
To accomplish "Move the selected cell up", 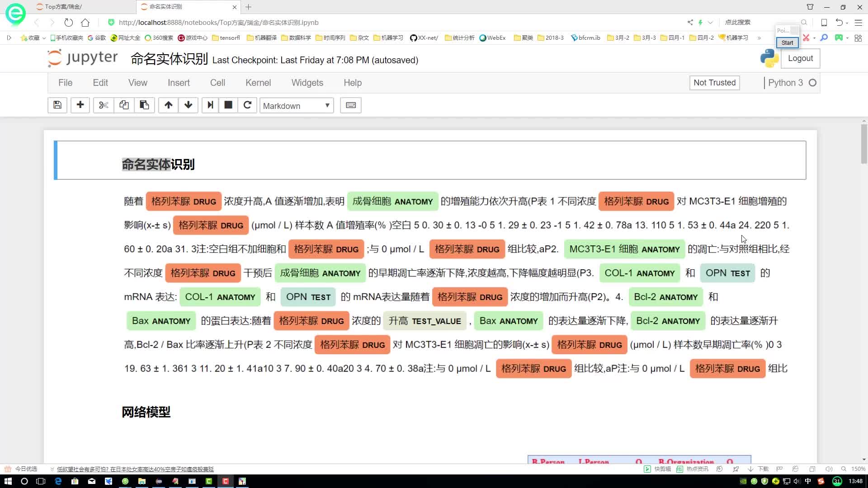I will point(168,105).
